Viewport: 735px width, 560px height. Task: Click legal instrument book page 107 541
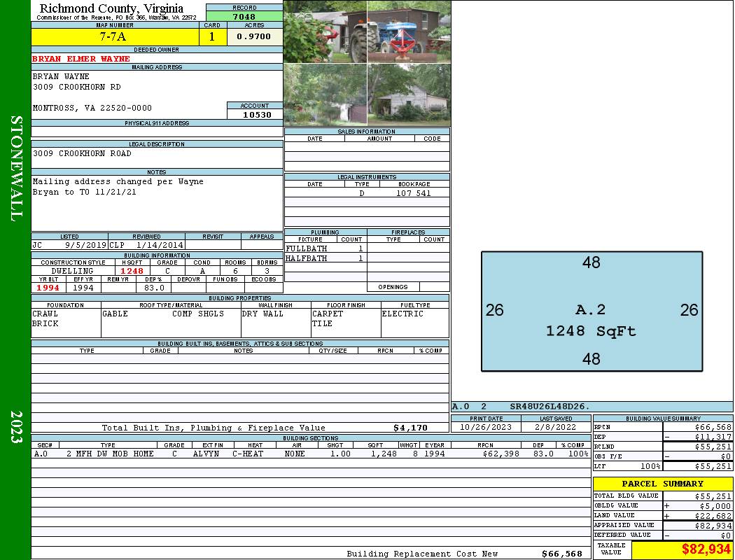[414, 193]
